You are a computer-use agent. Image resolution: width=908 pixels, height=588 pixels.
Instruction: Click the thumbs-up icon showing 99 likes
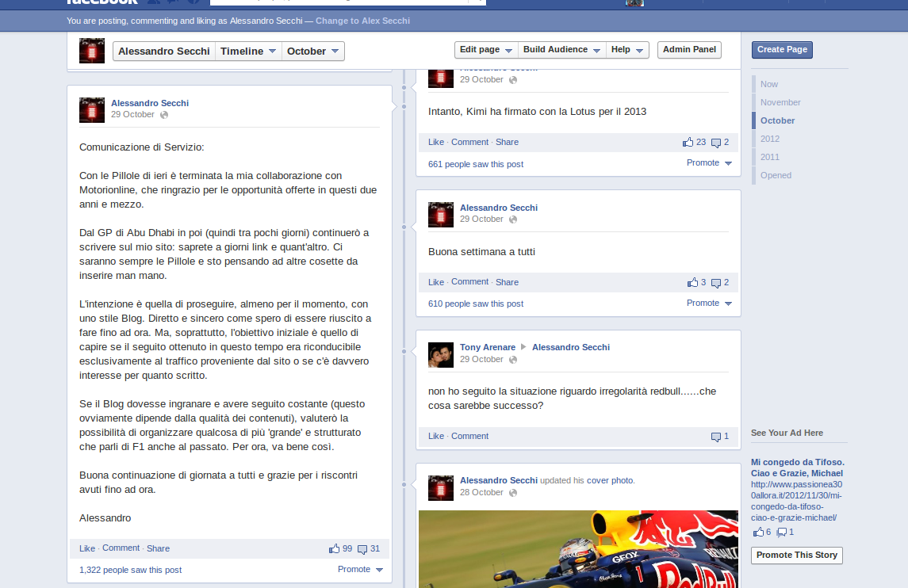pyautogui.click(x=334, y=548)
